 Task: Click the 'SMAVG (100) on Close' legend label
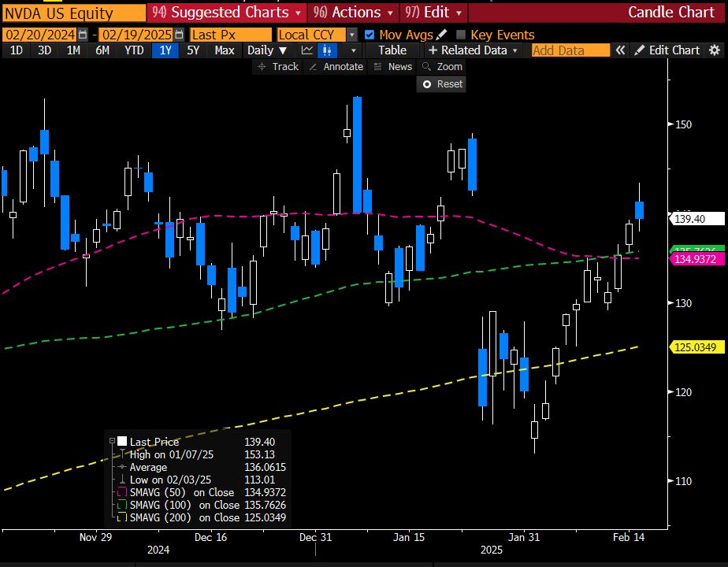coord(184,504)
